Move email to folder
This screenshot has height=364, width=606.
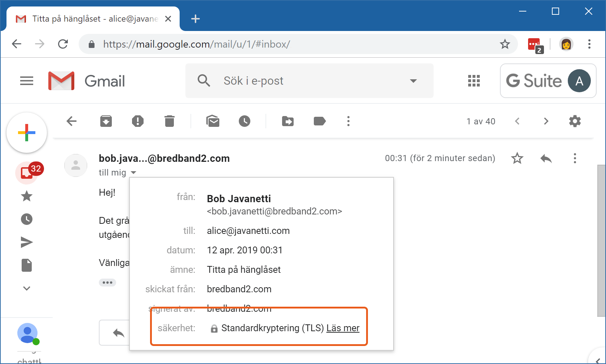coord(288,121)
